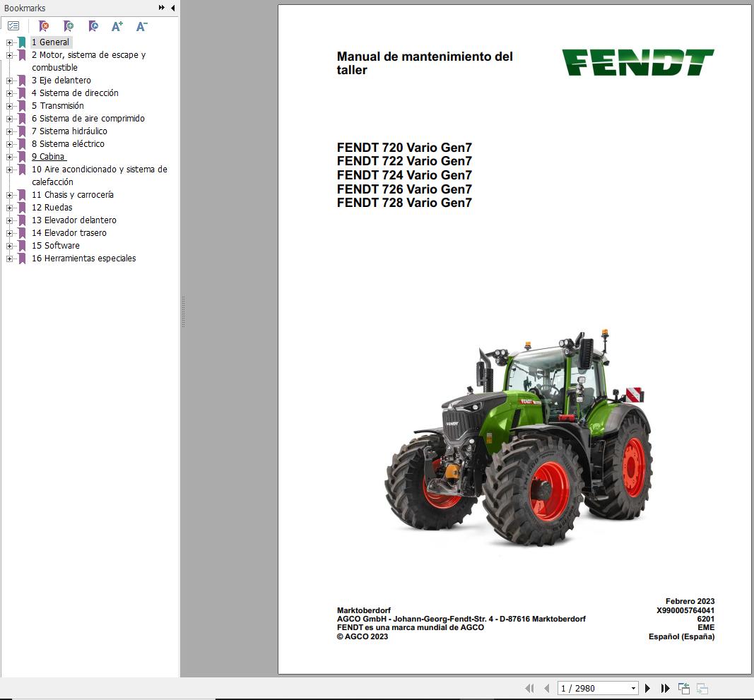Expand the '3 Eje delantero' node
This screenshot has height=700, width=754.
(x=9, y=81)
